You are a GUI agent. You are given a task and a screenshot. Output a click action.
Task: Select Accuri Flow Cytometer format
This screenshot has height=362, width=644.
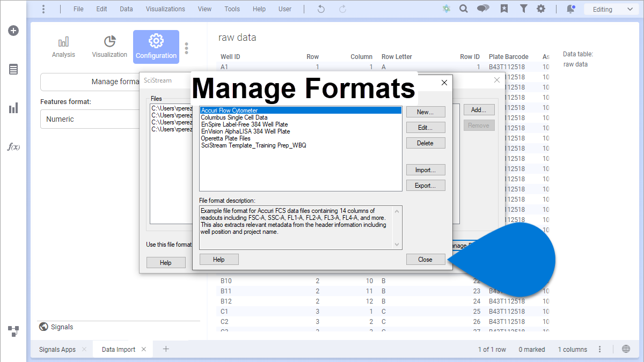coord(301,110)
